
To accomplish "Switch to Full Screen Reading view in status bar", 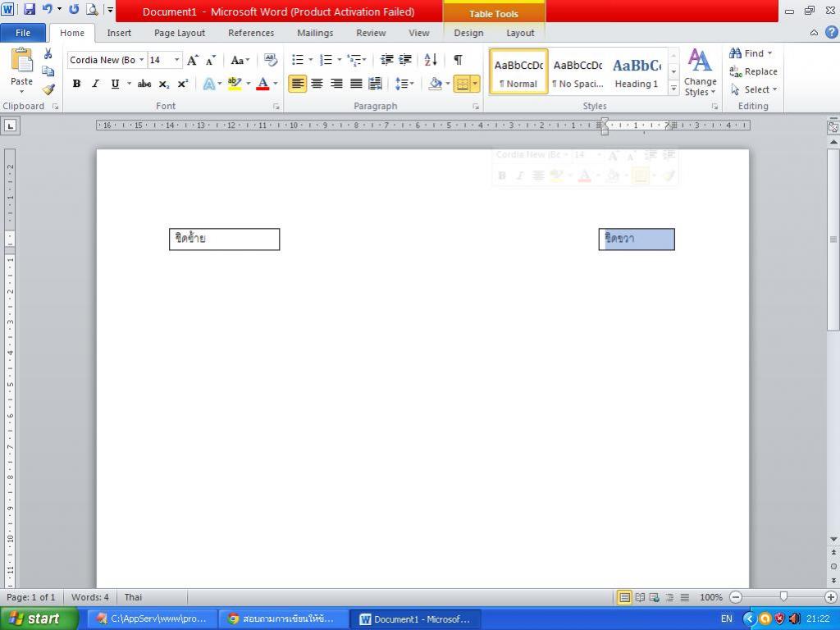I will point(640,597).
